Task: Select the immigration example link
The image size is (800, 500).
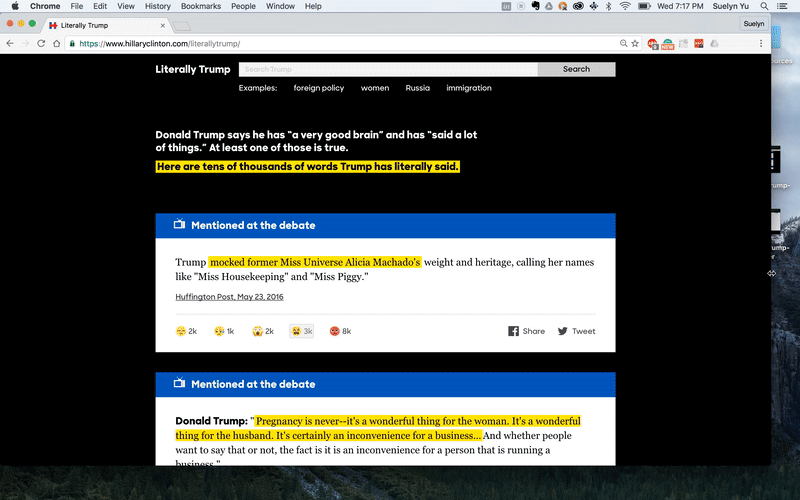Action: click(x=469, y=88)
